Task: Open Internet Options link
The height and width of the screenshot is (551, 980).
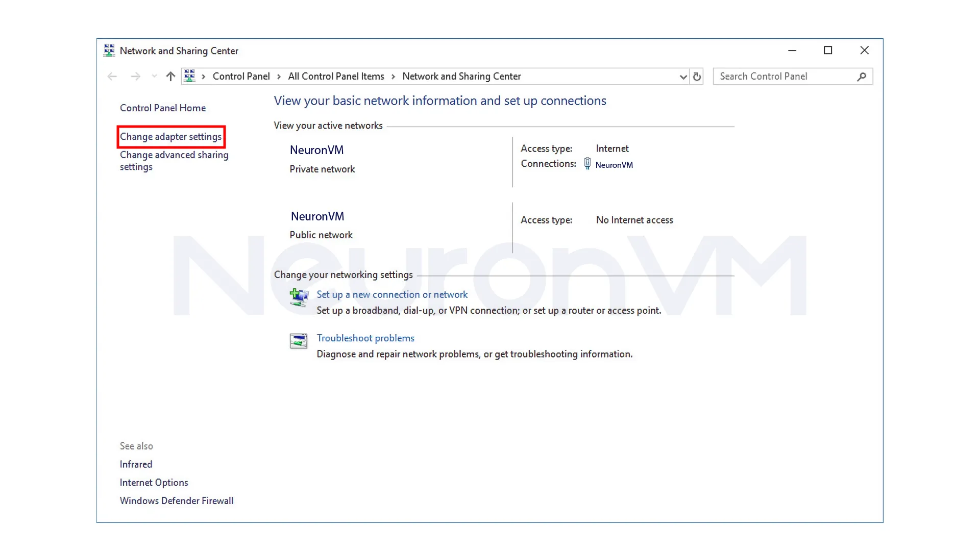Action: [154, 482]
